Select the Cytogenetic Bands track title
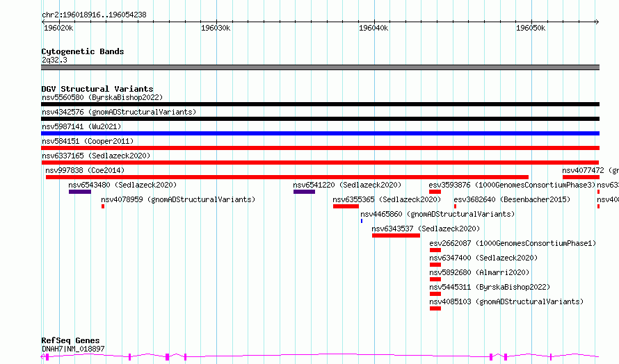Viewport: 619px width, 364px height. (83, 51)
